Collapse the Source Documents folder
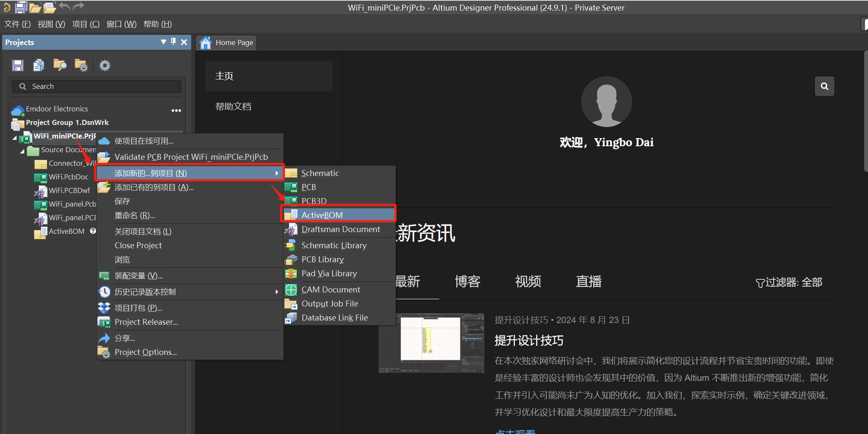Image resolution: width=868 pixels, height=434 pixels. pyautogui.click(x=23, y=151)
